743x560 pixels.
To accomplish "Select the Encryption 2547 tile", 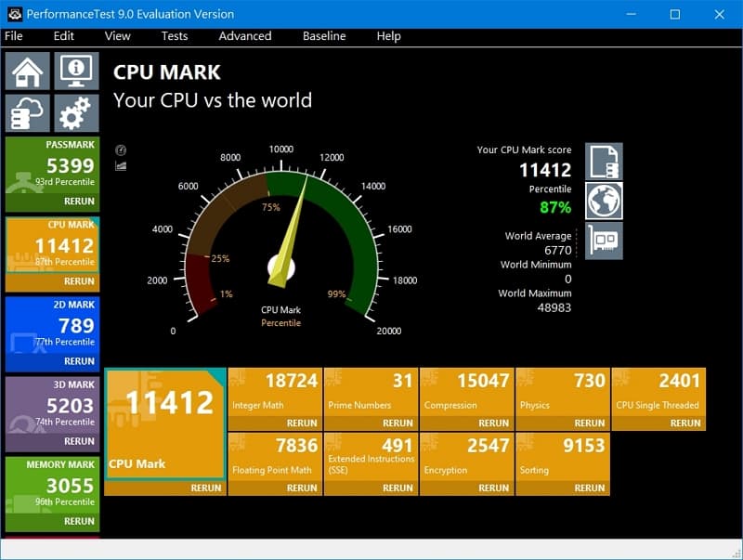I will click(467, 457).
